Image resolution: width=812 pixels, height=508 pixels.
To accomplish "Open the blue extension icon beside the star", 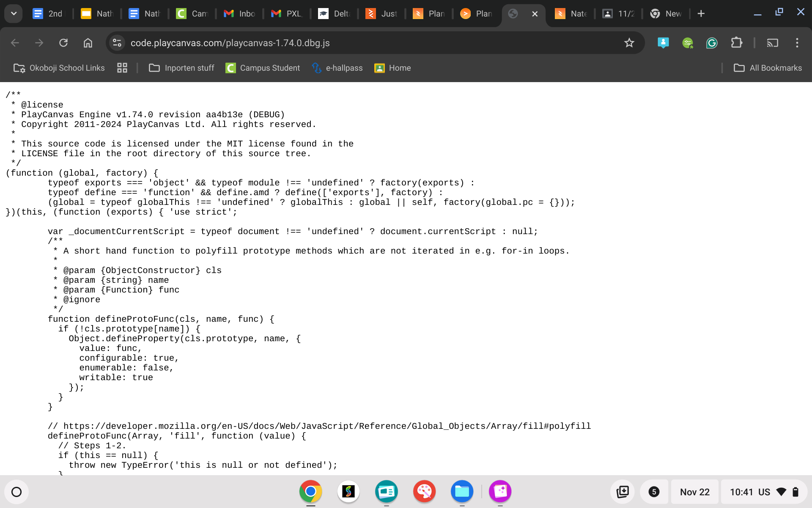I will pos(663,43).
